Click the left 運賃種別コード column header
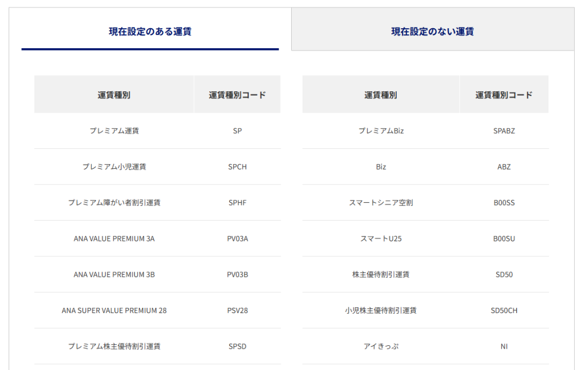 [x=237, y=95]
